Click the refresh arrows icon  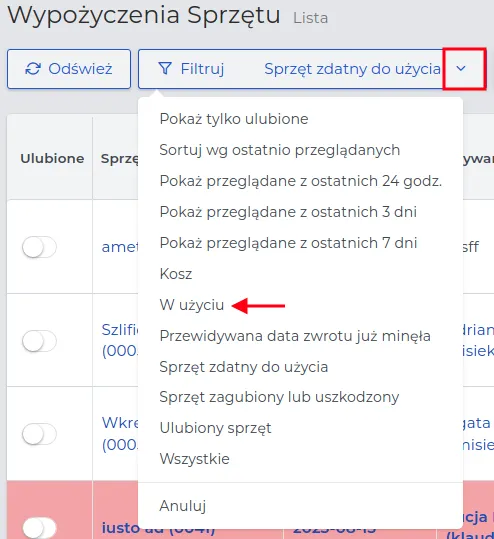click(33, 69)
